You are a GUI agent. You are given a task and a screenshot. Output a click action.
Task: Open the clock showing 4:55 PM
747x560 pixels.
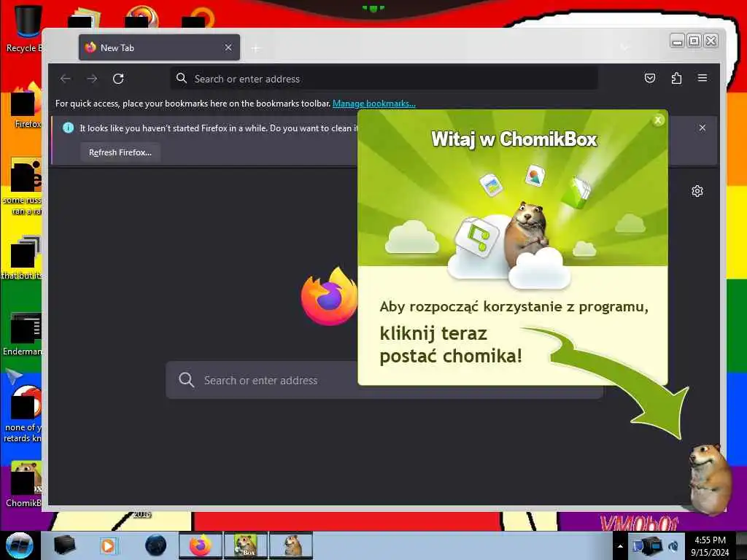coord(710,546)
